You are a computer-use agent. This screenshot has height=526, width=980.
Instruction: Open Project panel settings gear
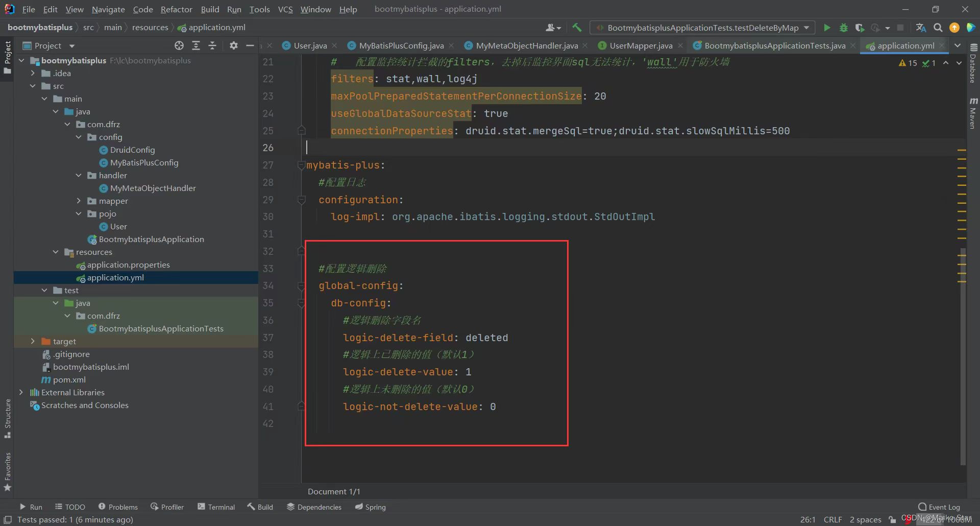233,45
